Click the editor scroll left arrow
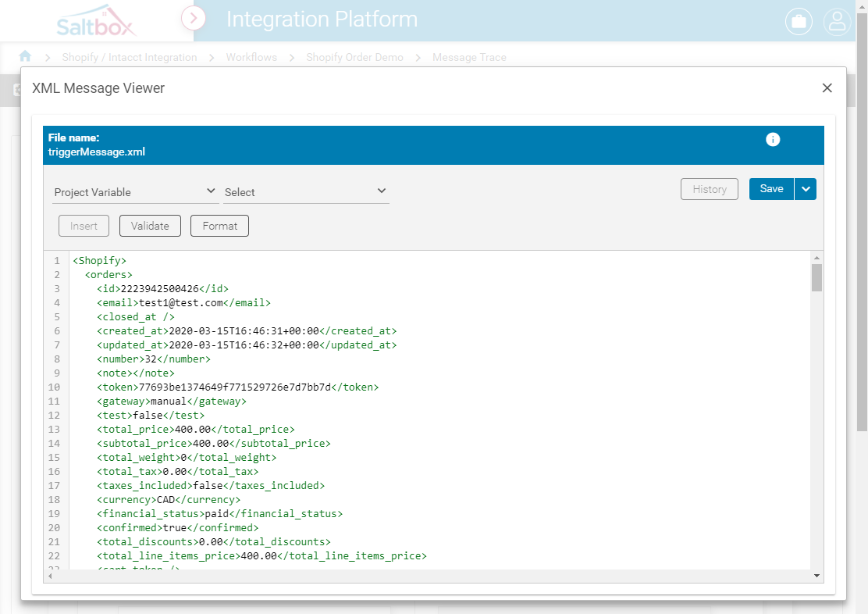 point(51,576)
